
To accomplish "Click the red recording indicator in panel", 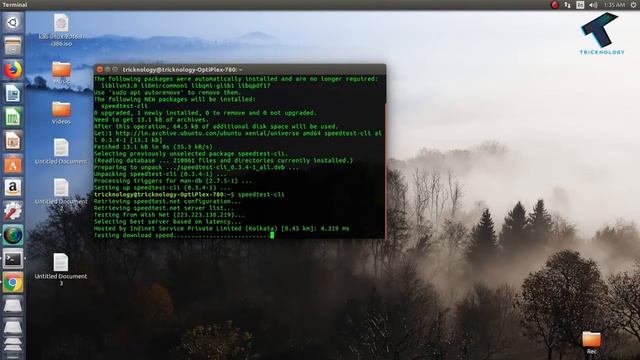I will (x=554, y=5).
